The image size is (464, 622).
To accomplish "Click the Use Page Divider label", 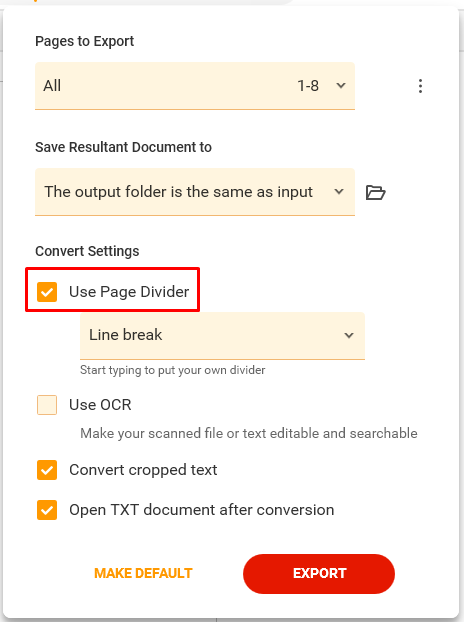I will pyautogui.click(x=129, y=292).
